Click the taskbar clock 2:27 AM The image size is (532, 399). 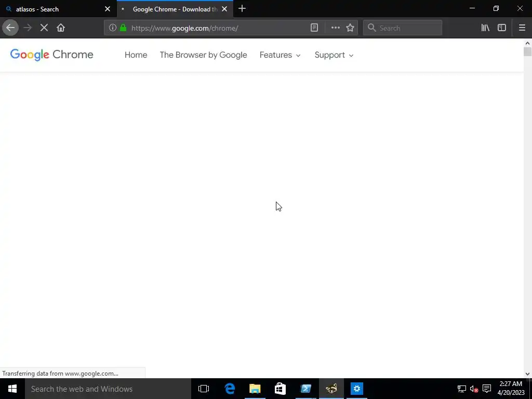[x=511, y=389]
